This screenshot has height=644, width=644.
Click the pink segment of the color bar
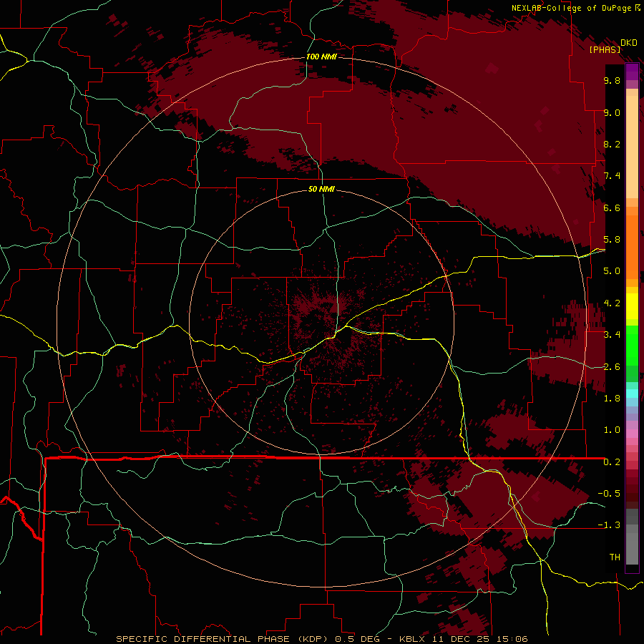(x=632, y=434)
